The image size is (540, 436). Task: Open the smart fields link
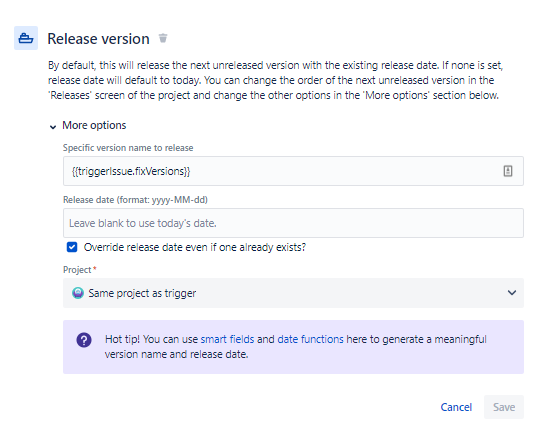[x=227, y=339]
